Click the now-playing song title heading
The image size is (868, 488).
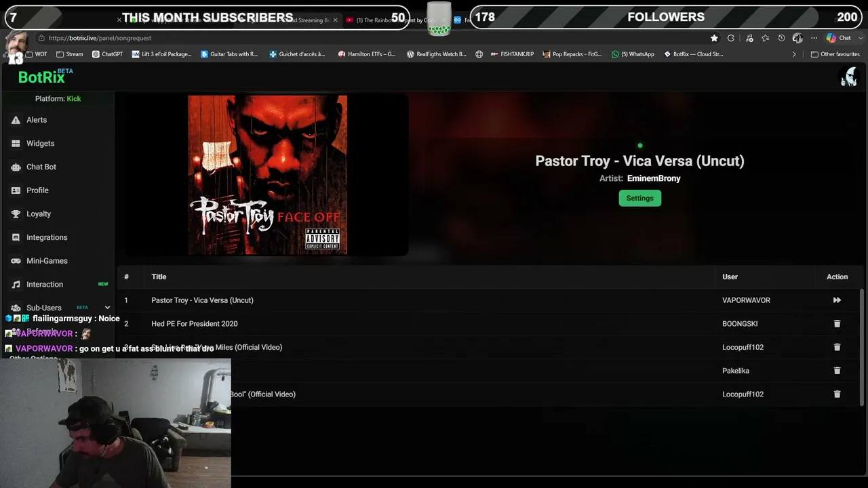pyautogui.click(x=639, y=161)
